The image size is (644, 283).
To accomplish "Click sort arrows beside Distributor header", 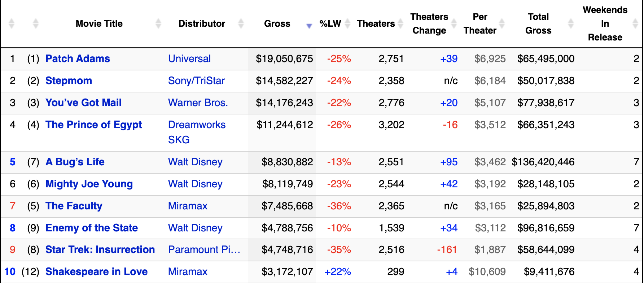I will (x=241, y=24).
